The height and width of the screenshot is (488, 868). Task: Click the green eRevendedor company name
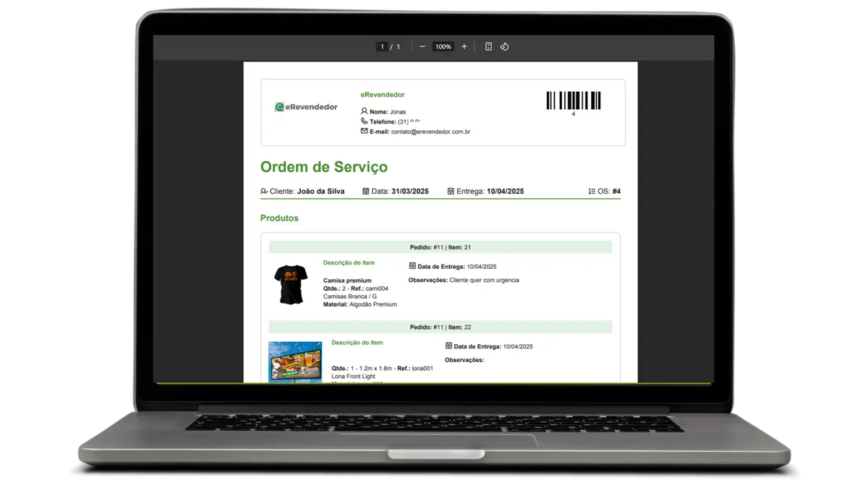coord(383,95)
